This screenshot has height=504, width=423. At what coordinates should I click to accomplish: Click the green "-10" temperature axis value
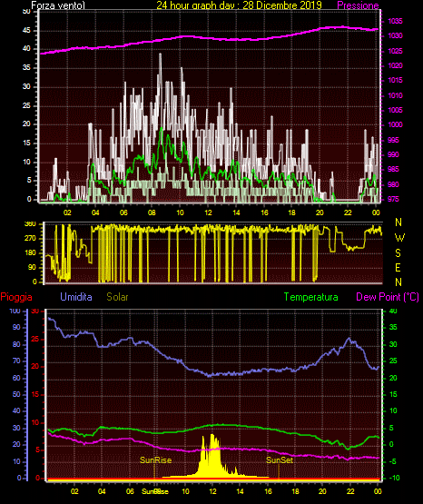[x=394, y=478]
